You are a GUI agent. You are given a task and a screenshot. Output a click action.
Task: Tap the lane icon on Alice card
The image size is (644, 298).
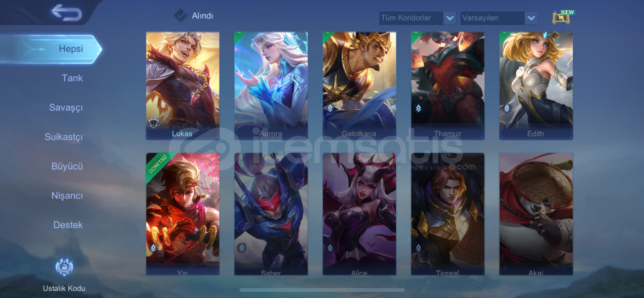(330, 248)
